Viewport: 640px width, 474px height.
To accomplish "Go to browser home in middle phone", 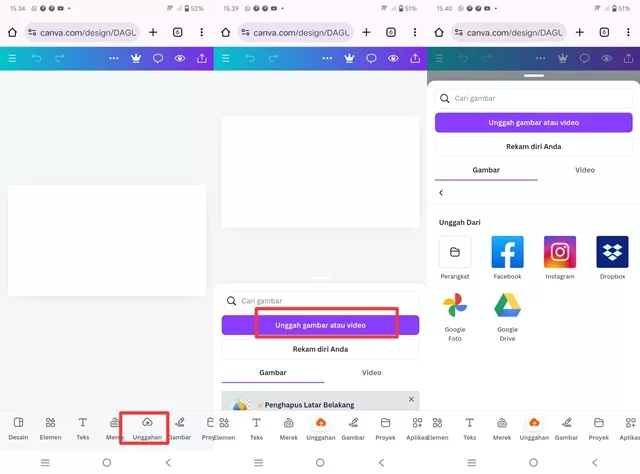I will [x=226, y=32].
